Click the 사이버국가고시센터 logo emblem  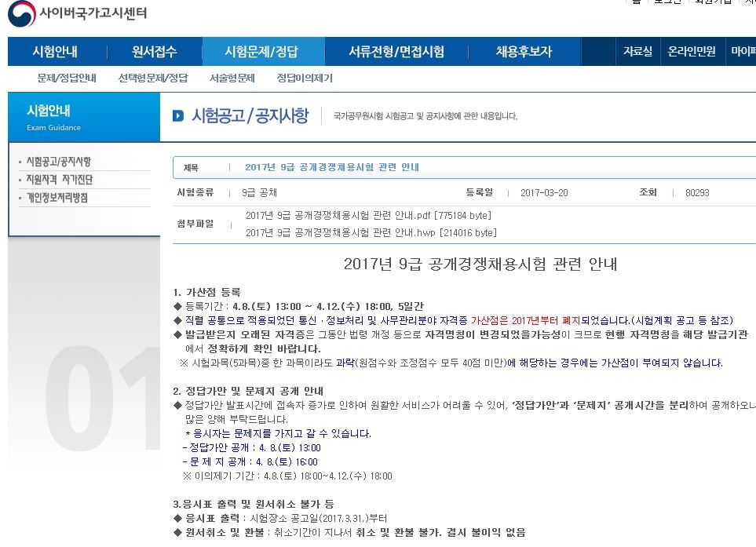(x=22, y=13)
